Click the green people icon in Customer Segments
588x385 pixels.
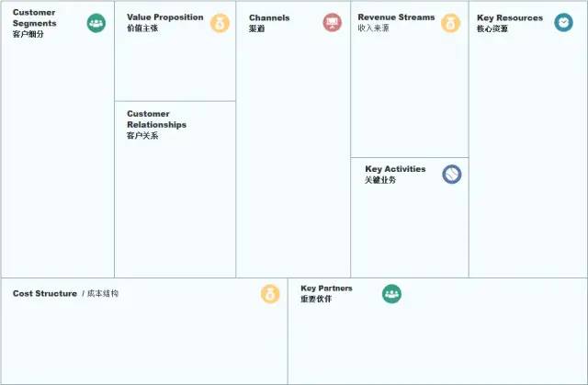pos(96,23)
